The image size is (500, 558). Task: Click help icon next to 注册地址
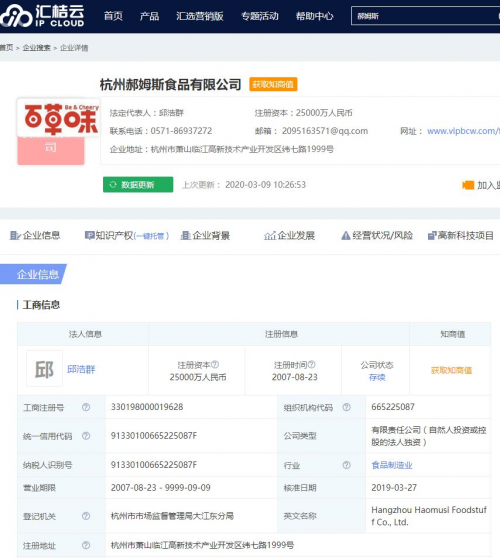[x=86, y=545]
